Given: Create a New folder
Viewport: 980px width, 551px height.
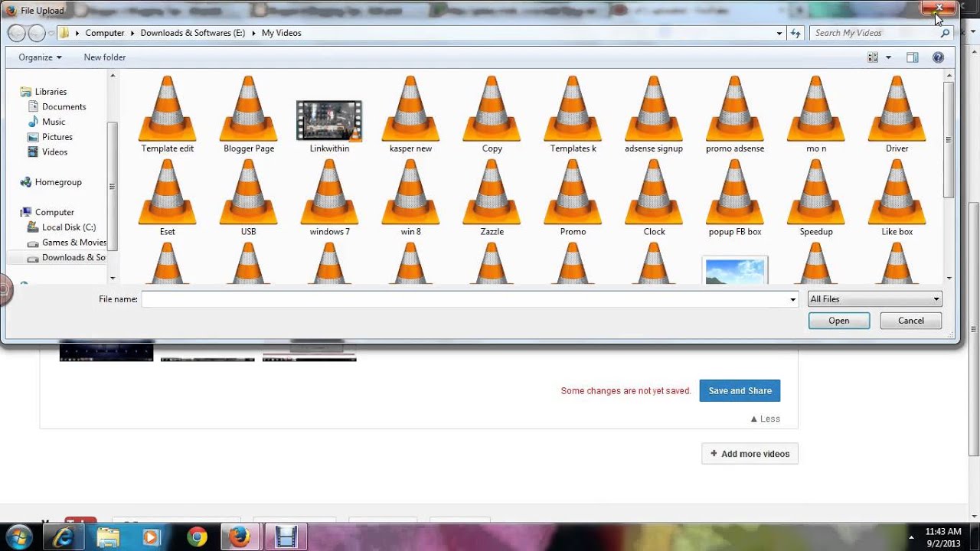Looking at the screenshot, I should [105, 57].
